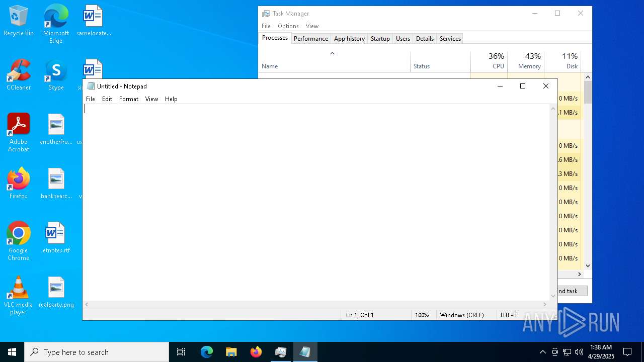Open Notepad View menu
This screenshot has height=362, width=644.
tap(151, 99)
